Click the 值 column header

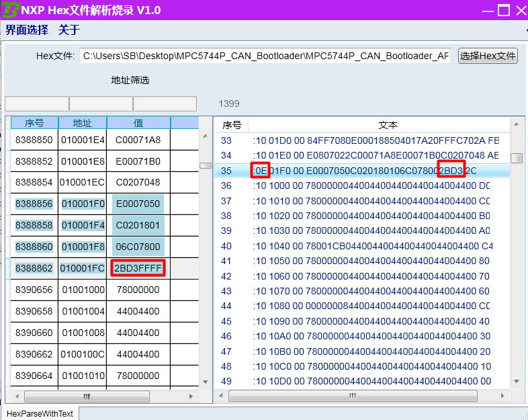[138, 123]
